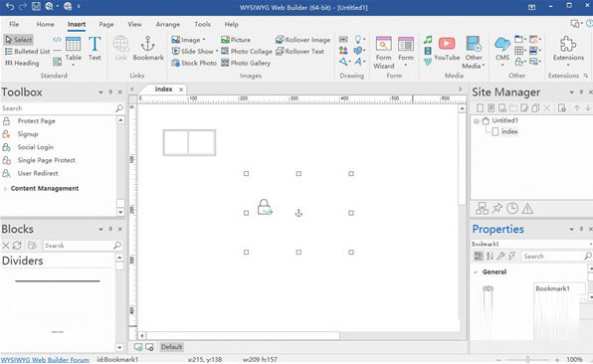The image size is (593, 364).
Task: Click the pin icon below Site Manager
Action: pyautogui.click(x=496, y=208)
